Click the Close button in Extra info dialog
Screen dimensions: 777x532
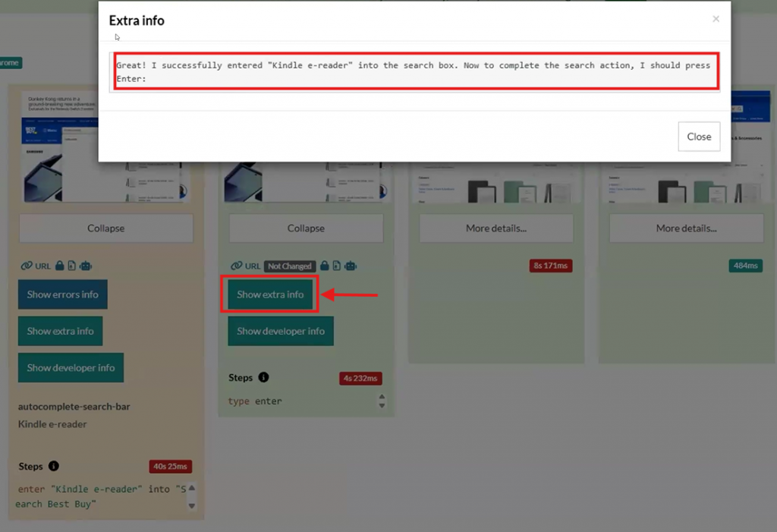click(x=698, y=137)
